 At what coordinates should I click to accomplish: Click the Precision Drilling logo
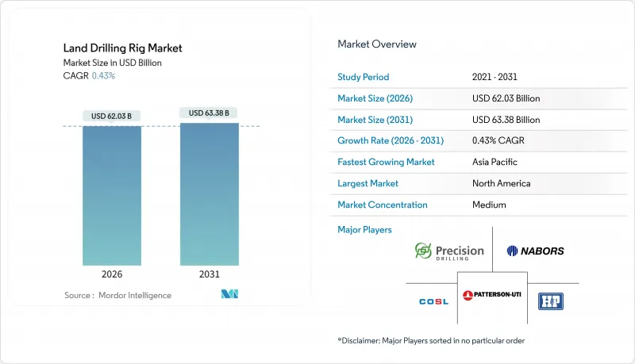click(449, 251)
